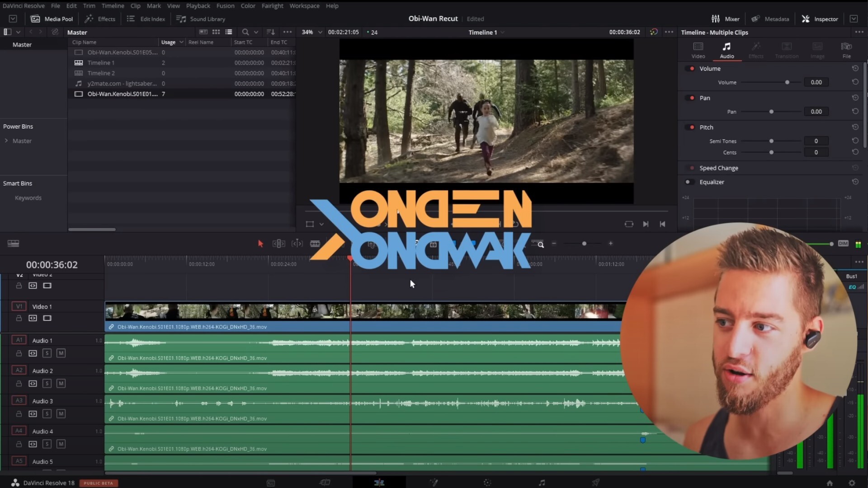Solo the Audio 3 track

47,414
